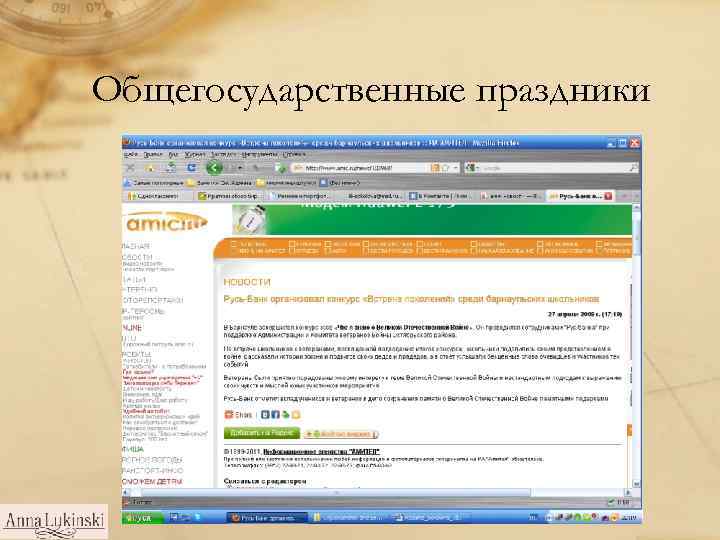Open the Файл menu
This screenshot has width=720, height=540.
click(131, 155)
